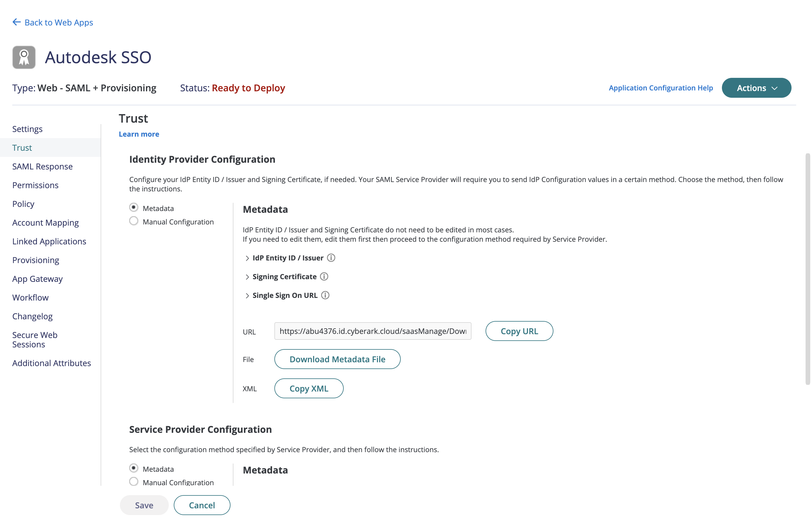Open the Provisioning sidebar section
Screen dimensions: 812x525
pyautogui.click(x=35, y=260)
